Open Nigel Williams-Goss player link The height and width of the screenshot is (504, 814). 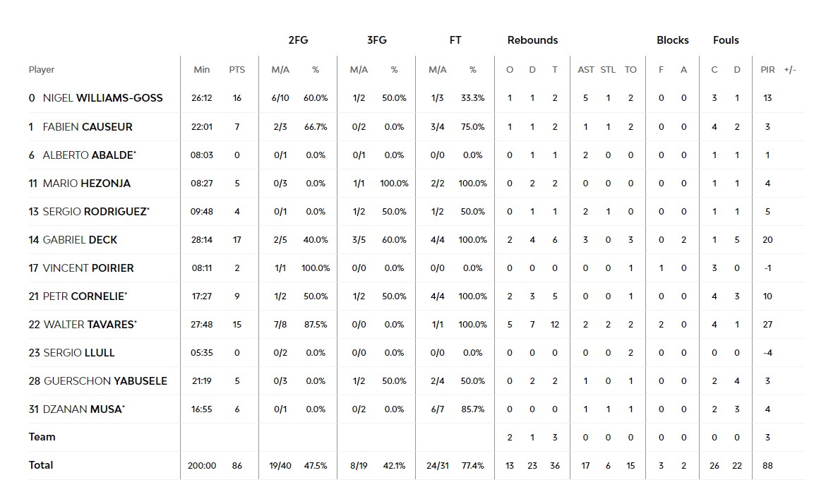pyautogui.click(x=102, y=98)
